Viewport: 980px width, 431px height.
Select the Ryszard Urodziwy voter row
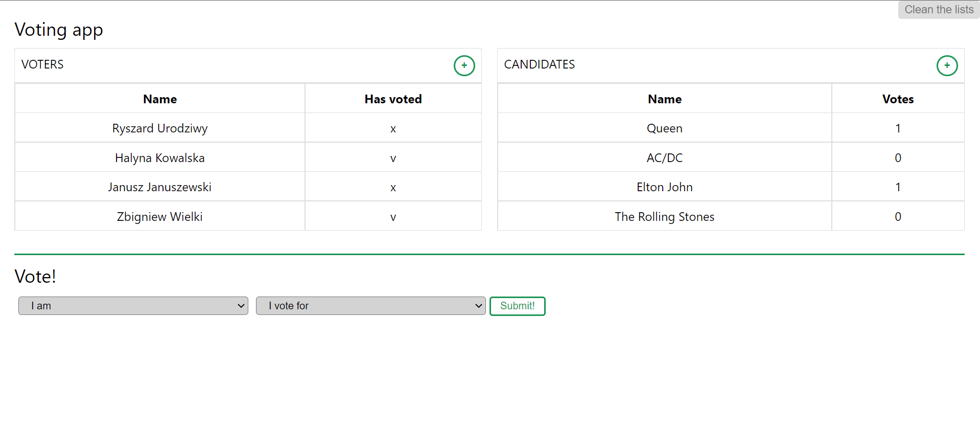pyautogui.click(x=248, y=128)
